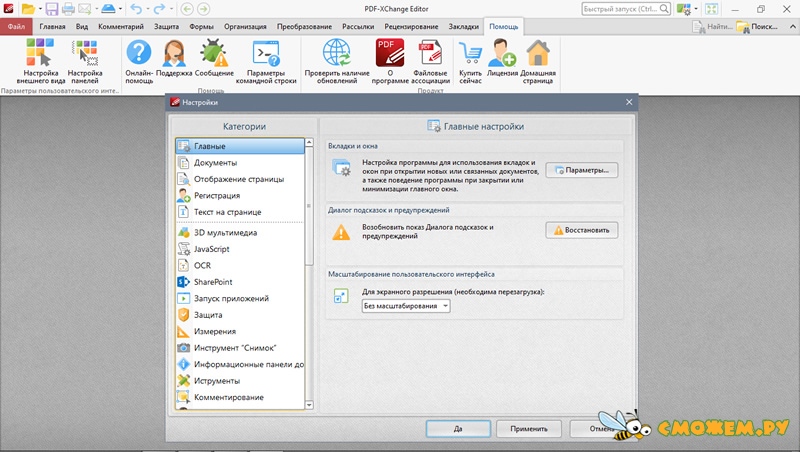Select the Комментирование category
Viewport: 800px width, 452px height.
tap(240, 397)
